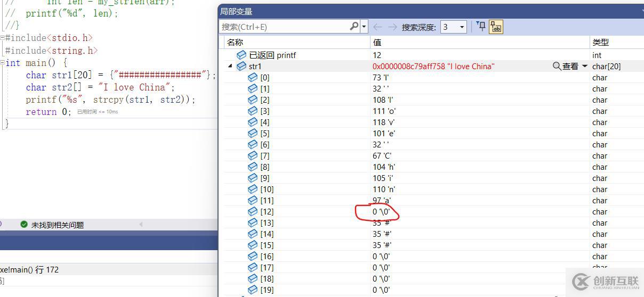Click the pin icon in the Locals toolbar
The width and height of the screenshot is (644, 297).
click(481, 26)
